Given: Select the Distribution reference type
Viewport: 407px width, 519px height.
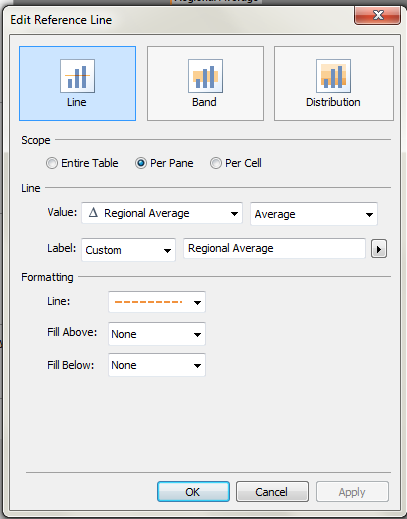Looking at the screenshot, I should click(334, 83).
